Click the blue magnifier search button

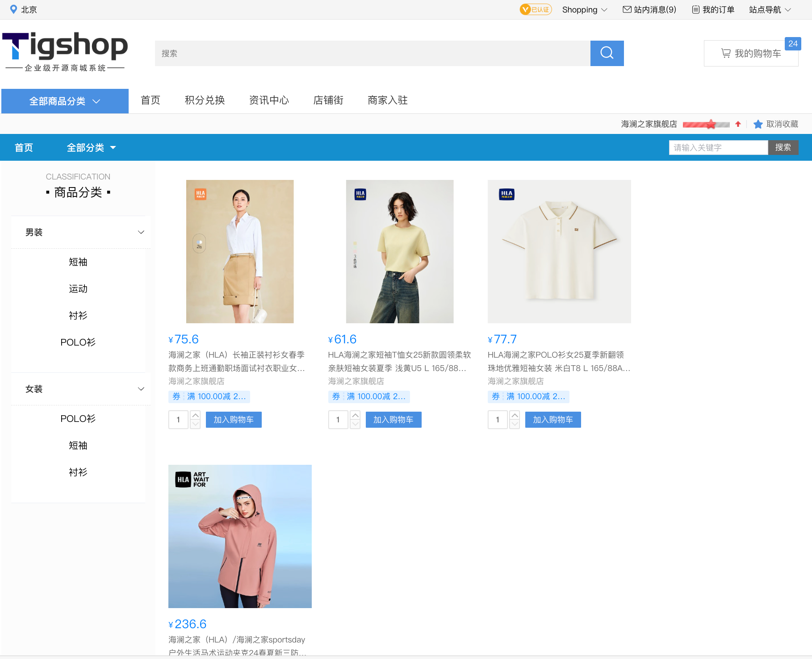pyautogui.click(x=607, y=53)
